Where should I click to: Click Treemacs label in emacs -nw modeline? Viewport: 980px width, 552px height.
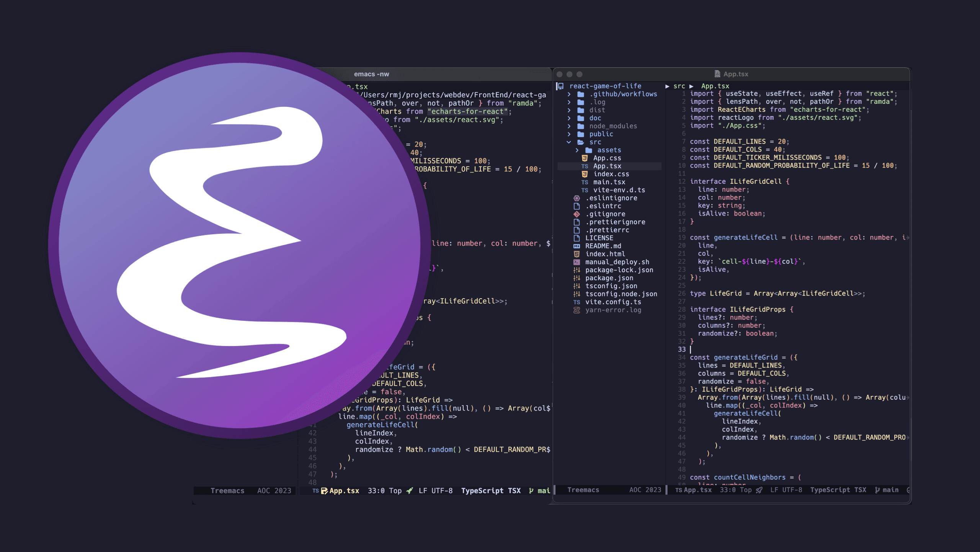pyautogui.click(x=227, y=491)
